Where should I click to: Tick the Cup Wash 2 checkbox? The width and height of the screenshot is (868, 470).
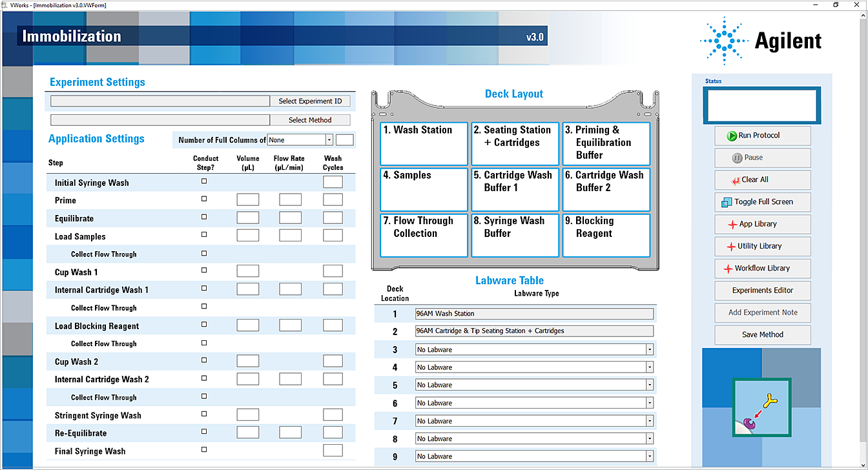[205, 360]
